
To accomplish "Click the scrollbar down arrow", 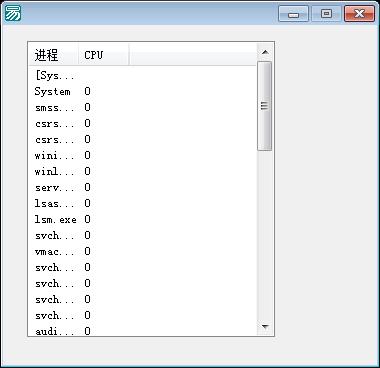I will (265, 327).
